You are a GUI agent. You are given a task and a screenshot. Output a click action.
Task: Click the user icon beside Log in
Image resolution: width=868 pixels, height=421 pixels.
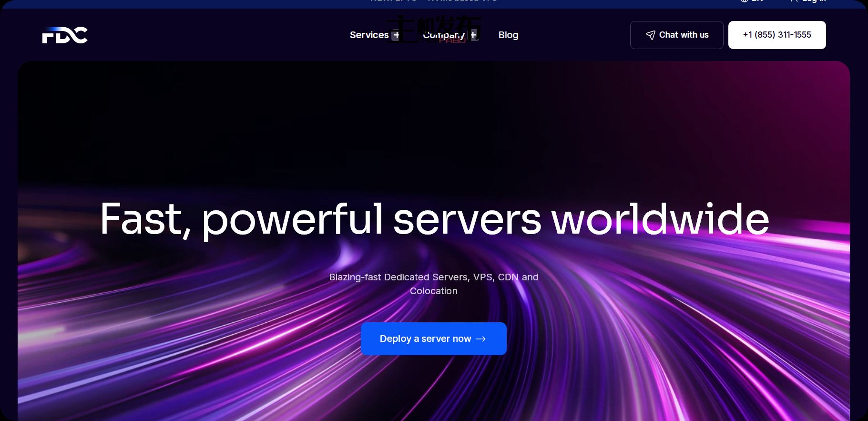tap(794, 1)
